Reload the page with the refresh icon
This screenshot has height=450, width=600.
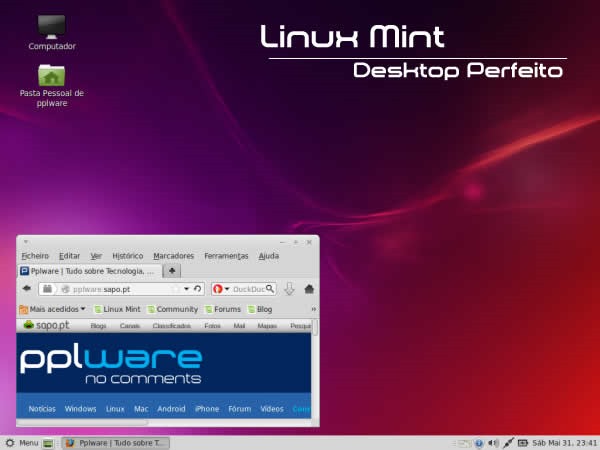coord(197,289)
